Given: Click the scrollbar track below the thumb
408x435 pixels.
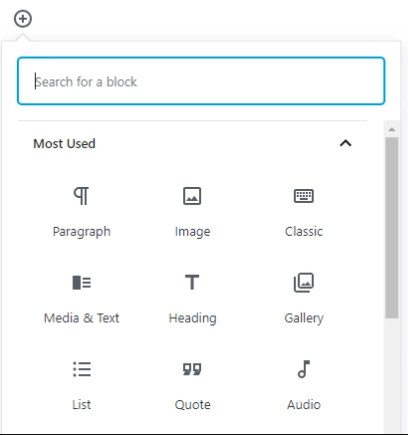Looking at the screenshot, I should point(392,375).
